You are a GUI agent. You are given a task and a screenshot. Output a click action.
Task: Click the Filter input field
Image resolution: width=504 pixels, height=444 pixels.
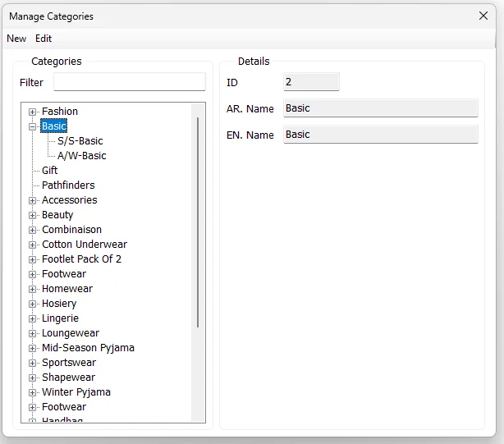tap(130, 82)
